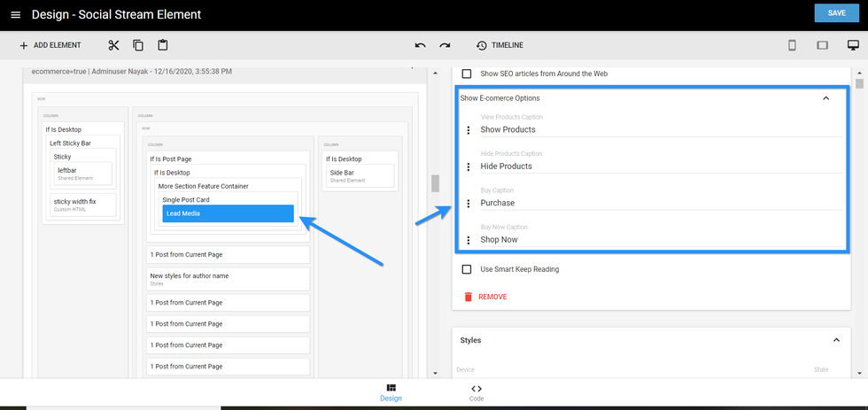868x410 pixels.
Task: Enable Show SEO articles from Around the Web
Action: click(467, 73)
